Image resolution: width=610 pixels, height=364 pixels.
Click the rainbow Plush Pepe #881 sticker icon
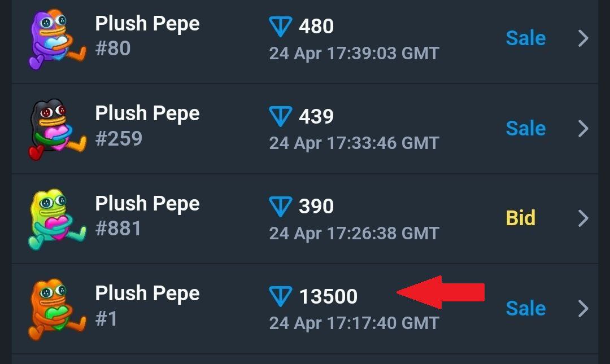(x=57, y=219)
